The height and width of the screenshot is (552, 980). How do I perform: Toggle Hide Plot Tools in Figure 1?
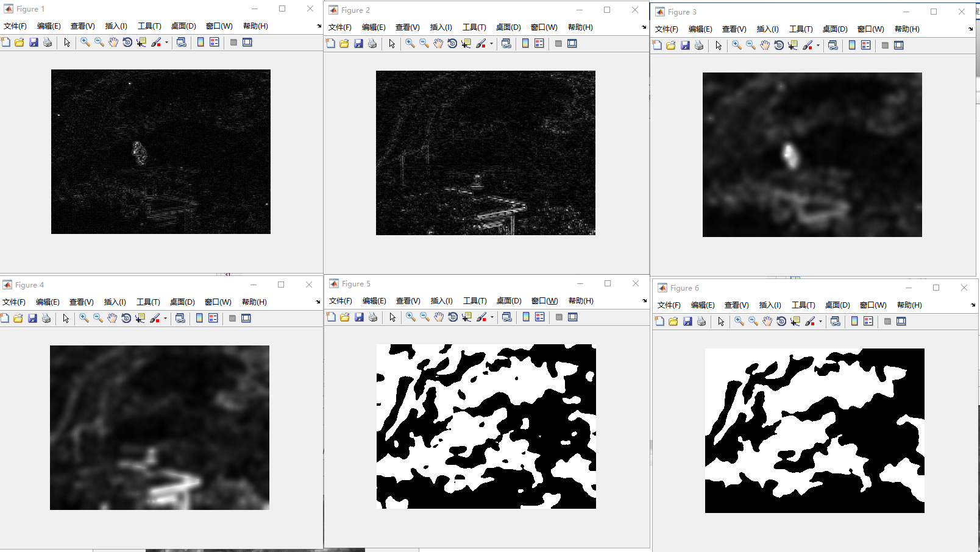[x=233, y=42]
